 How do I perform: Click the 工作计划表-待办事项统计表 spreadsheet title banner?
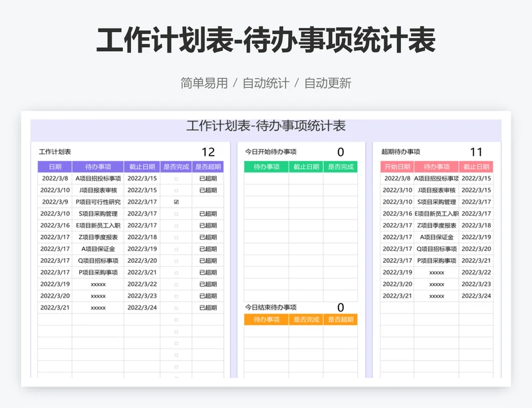click(x=266, y=126)
